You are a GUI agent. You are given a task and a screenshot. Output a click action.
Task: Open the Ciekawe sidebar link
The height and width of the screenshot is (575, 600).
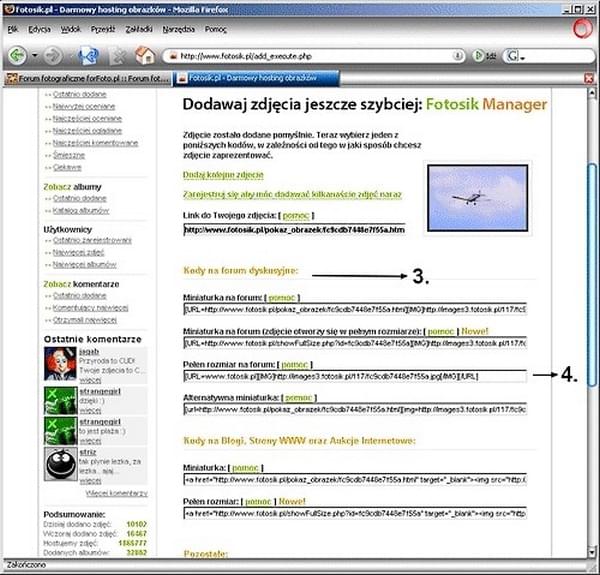click(x=67, y=168)
